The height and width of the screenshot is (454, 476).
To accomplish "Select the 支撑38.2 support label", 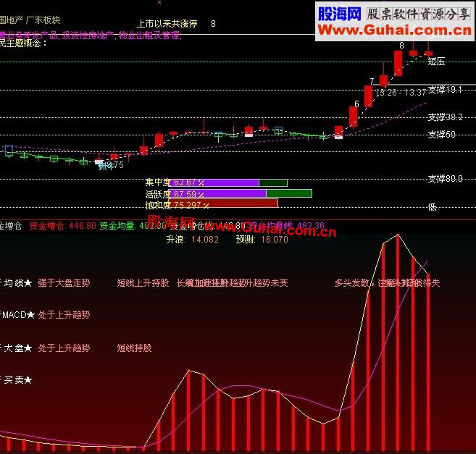I will (445, 117).
